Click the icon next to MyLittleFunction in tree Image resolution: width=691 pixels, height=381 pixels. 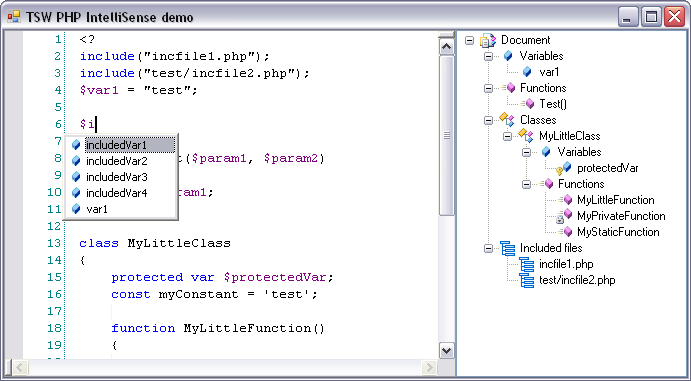(x=565, y=200)
